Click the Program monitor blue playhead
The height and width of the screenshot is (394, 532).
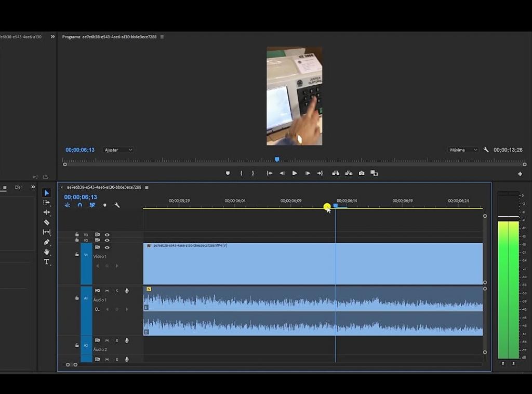277,160
